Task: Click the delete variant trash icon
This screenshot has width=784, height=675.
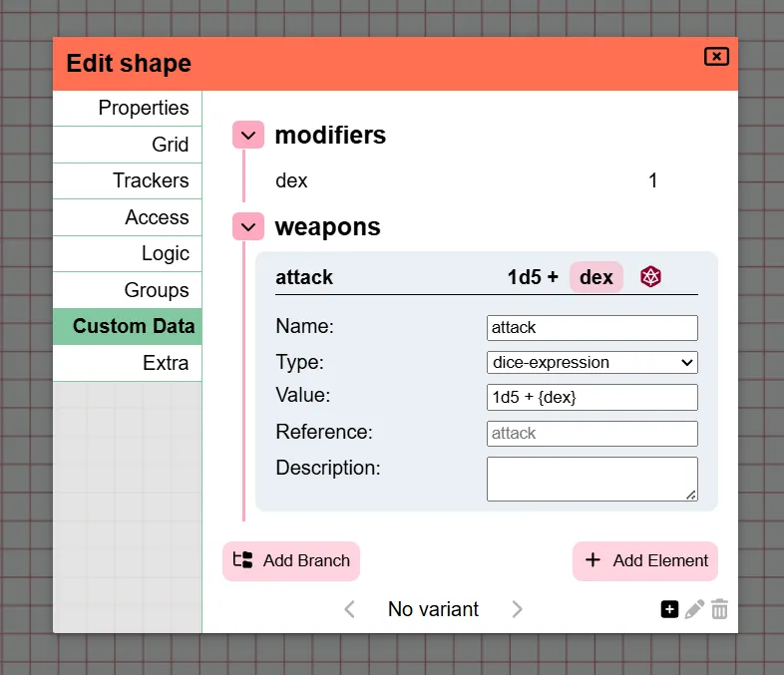Action: pos(719,609)
